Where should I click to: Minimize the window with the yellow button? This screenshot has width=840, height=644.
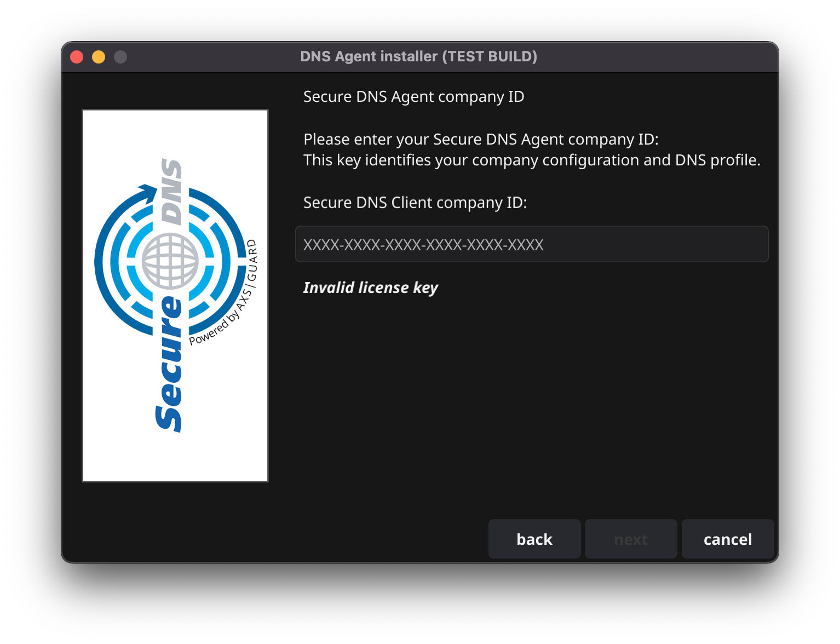[99, 57]
